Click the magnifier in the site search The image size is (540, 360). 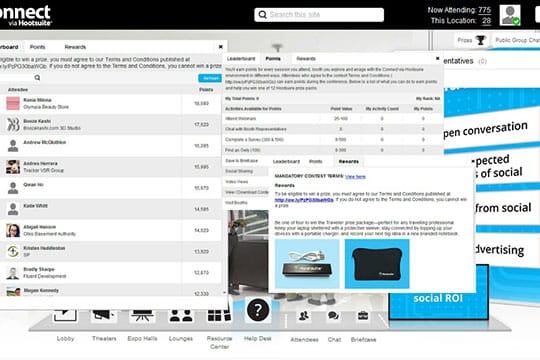pyautogui.click(x=262, y=15)
